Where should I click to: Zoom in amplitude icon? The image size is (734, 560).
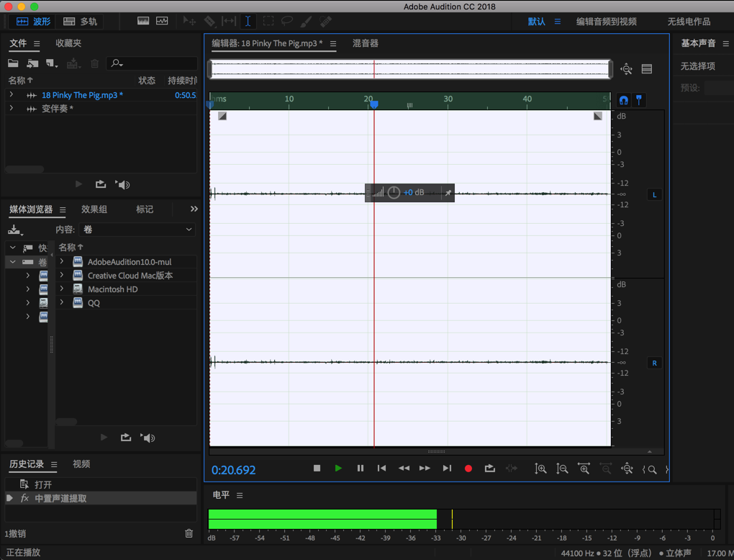tap(540, 469)
